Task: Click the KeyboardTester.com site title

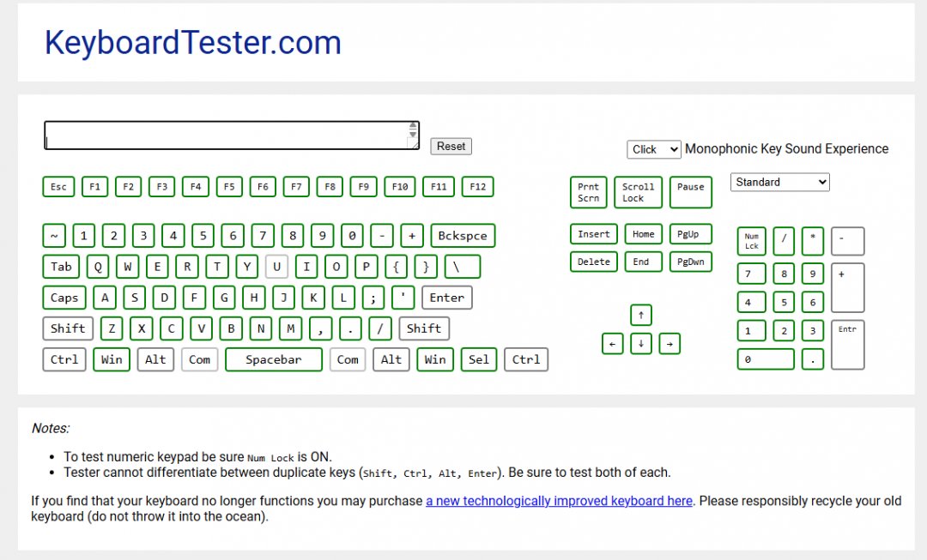Action: 193,43
